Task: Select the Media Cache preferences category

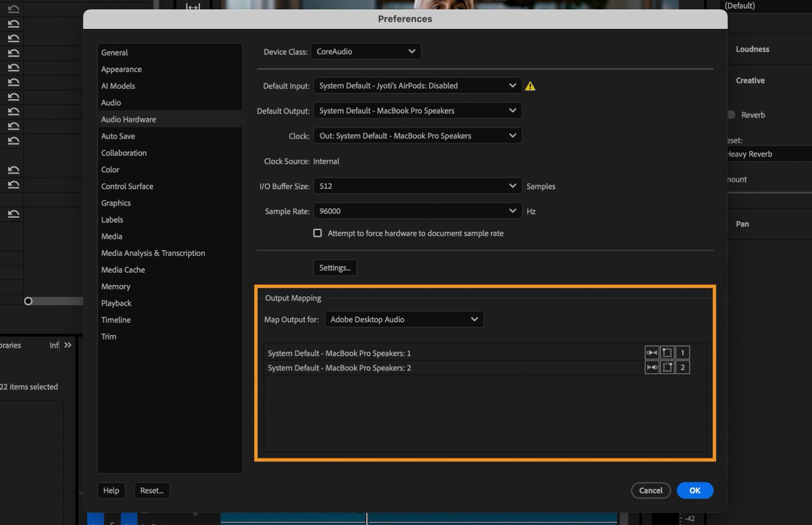Action: click(x=122, y=270)
